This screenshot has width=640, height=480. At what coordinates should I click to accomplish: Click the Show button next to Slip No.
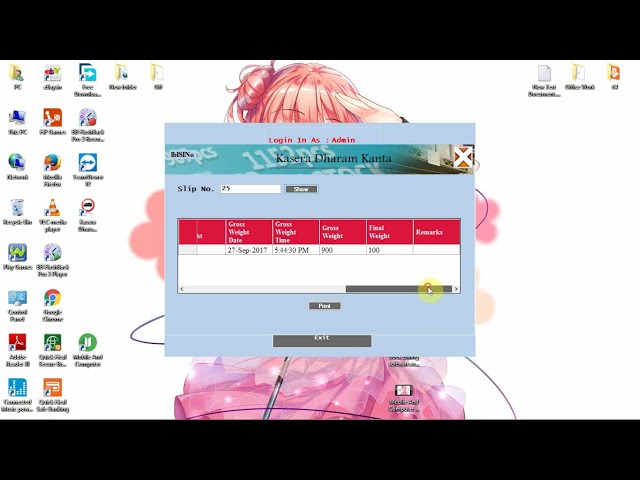click(x=301, y=189)
